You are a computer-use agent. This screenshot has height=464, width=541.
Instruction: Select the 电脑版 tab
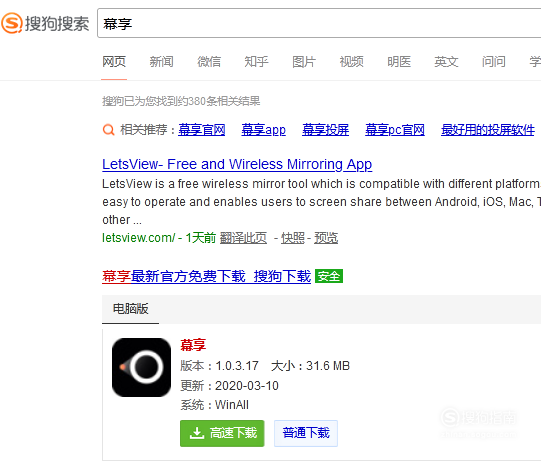click(x=130, y=309)
